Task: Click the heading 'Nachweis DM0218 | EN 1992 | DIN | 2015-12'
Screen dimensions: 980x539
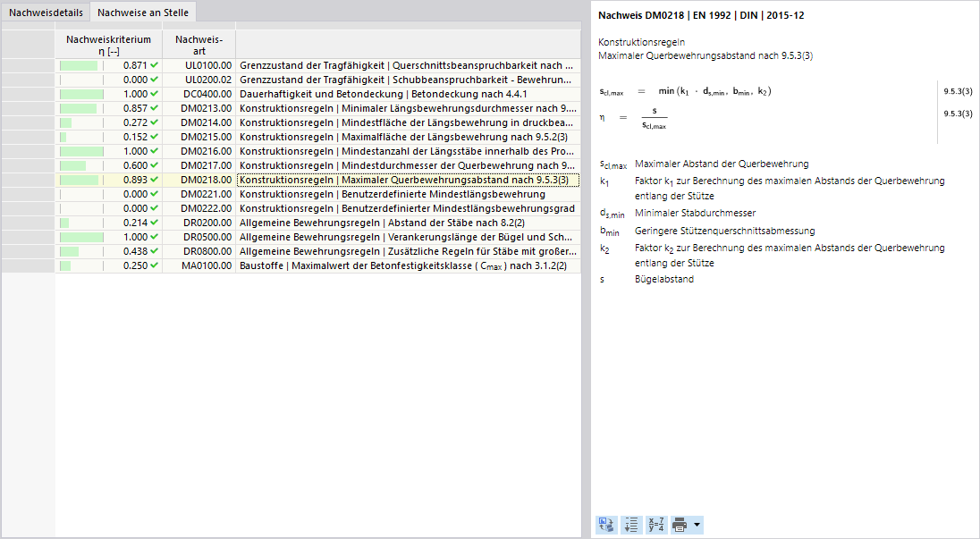Action: coord(701,15)
